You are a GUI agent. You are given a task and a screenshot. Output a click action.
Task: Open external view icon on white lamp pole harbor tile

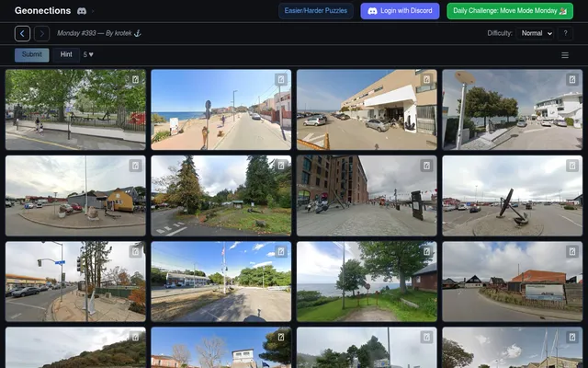click(571, 79)
